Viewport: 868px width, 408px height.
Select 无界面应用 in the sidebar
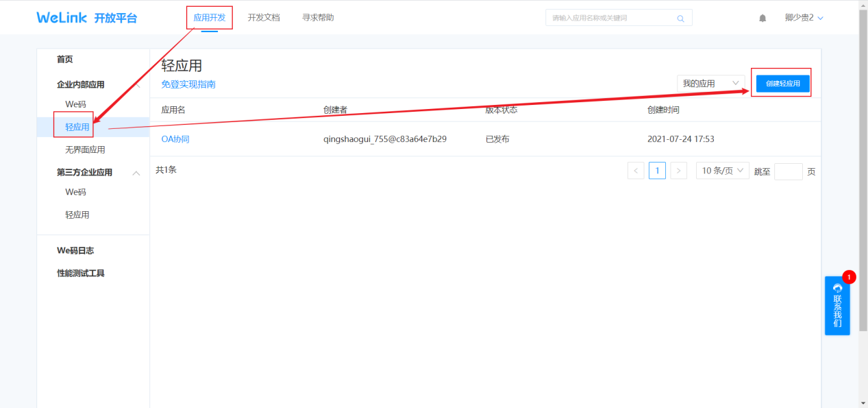click(x=85, y=149)
